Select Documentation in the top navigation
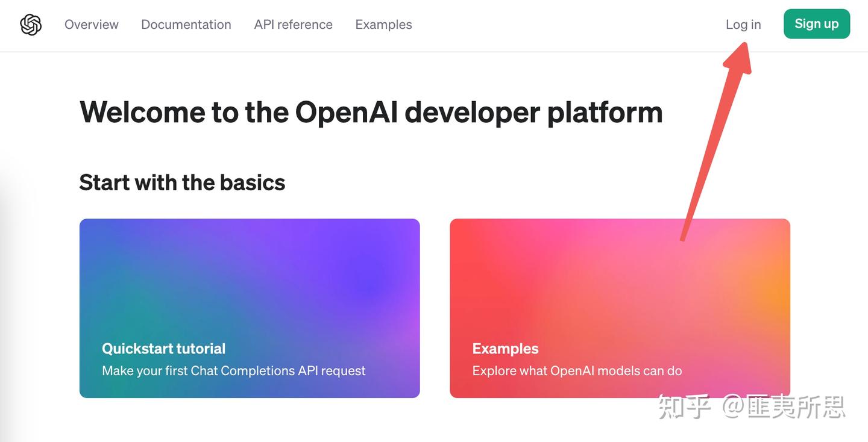Viewport: 868px width, 442px height. 186,23
